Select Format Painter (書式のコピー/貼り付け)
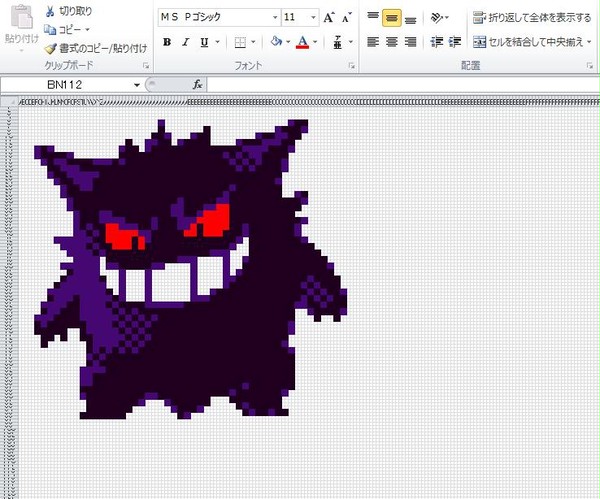 [x=96, y=49]
